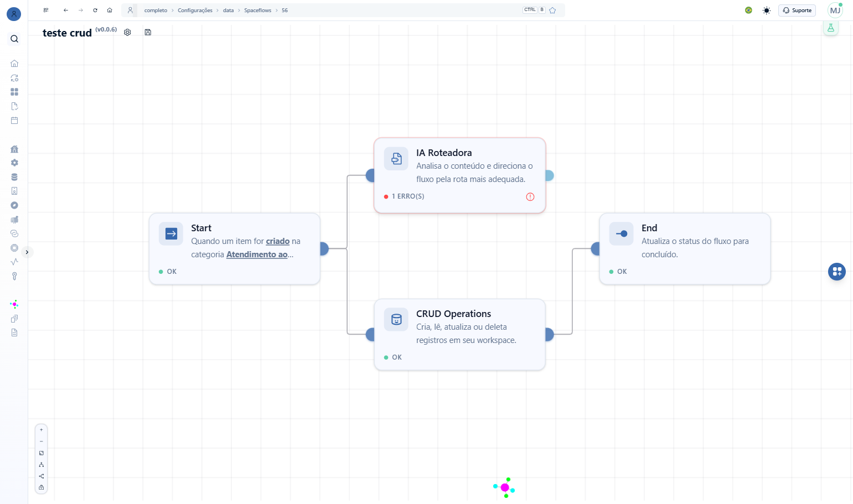This screenshot has height=504, width=853.
Task: Apply horizontal branch layout icon
Action: pos(41,476)
